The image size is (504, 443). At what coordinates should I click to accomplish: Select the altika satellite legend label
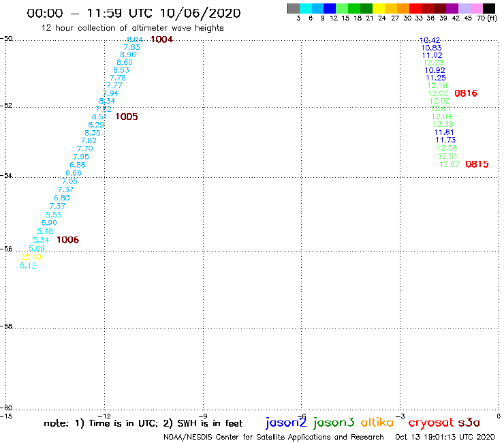pos(377,422)
